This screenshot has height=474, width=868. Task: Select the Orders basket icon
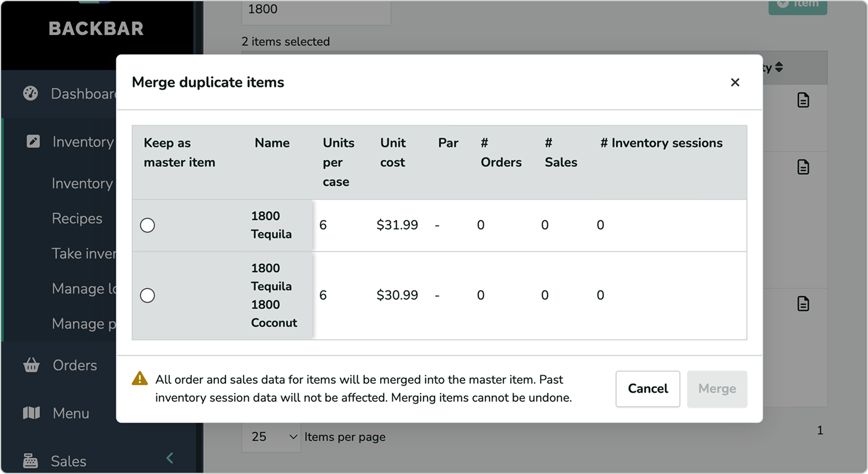pos(30,365)
